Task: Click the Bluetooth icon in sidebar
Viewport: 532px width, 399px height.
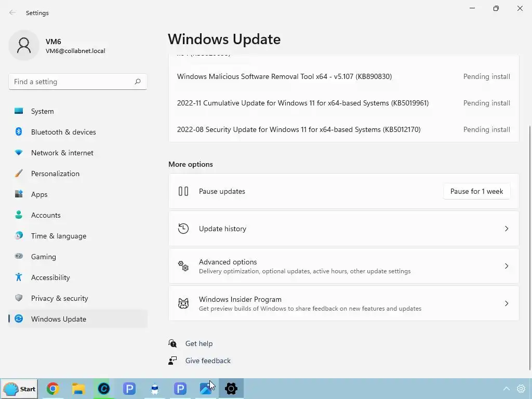Action: [x=19, y=131]
